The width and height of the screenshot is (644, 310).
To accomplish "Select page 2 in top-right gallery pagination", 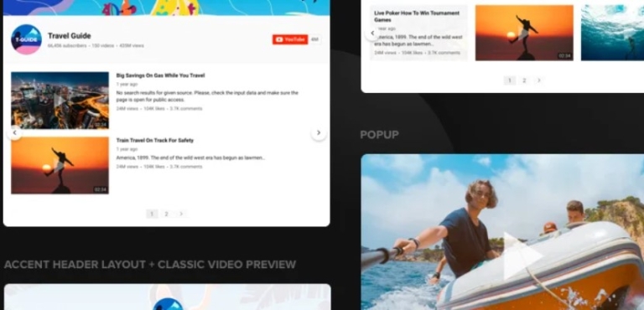I will [x=524, y=80].
